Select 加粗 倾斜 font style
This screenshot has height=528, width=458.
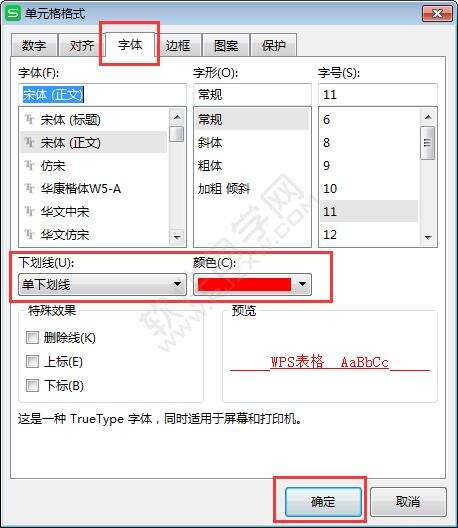(223, 189)
